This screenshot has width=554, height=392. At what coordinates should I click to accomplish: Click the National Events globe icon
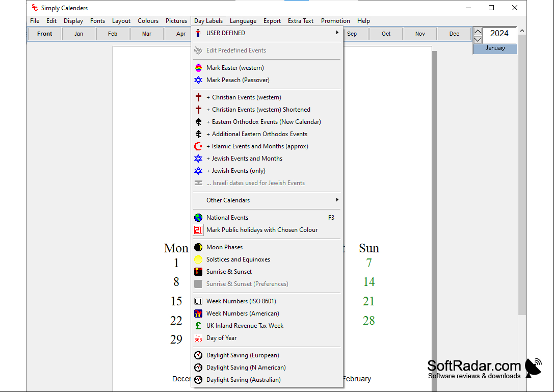198,218
